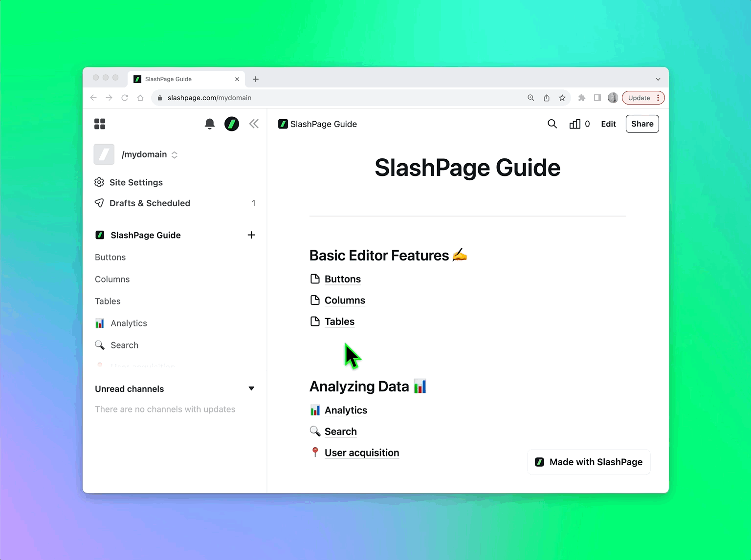The width and height of the screenshot is (751, 560).
Task: Open the User acquisition page link
Action: tap(362, 453)
